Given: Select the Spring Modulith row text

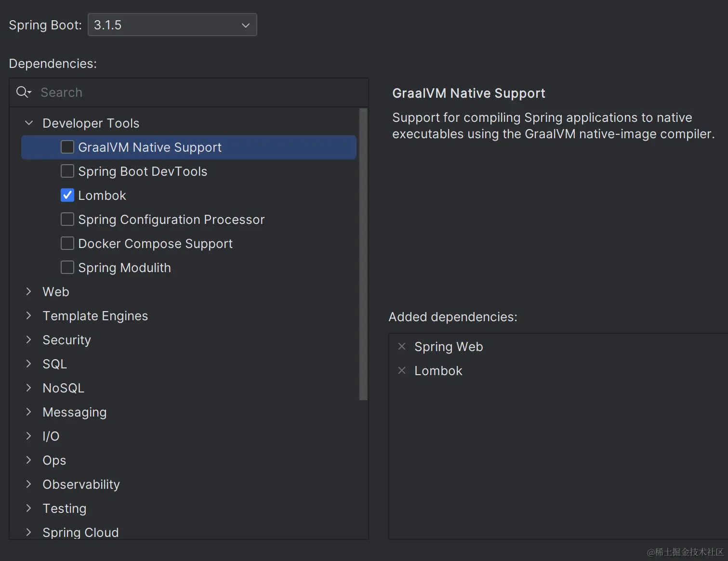Looking at the screenshot, I should pos(124,268).
